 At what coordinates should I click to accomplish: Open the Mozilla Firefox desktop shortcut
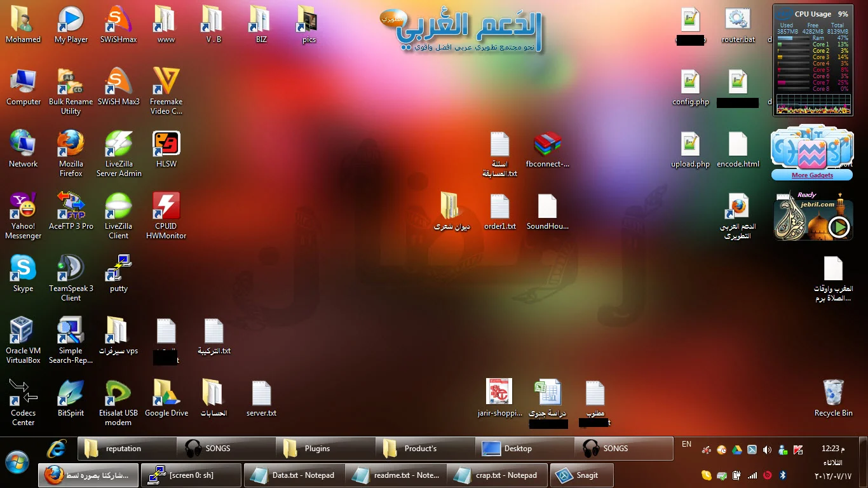71,144
